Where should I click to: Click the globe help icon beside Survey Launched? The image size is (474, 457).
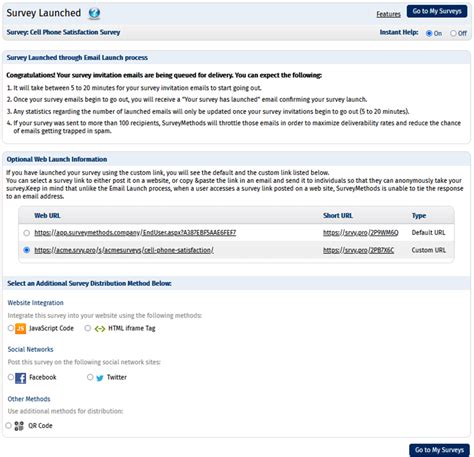(94, 14)
